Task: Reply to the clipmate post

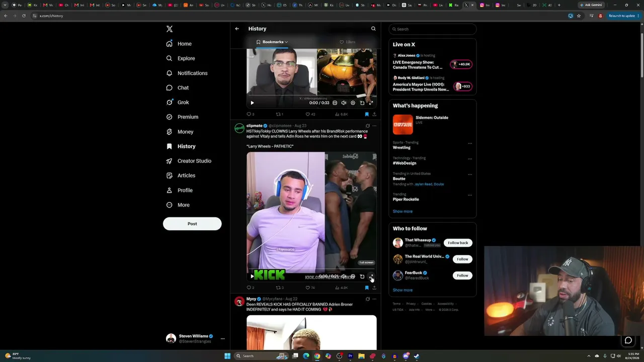Action: click(x=250, y=288)
